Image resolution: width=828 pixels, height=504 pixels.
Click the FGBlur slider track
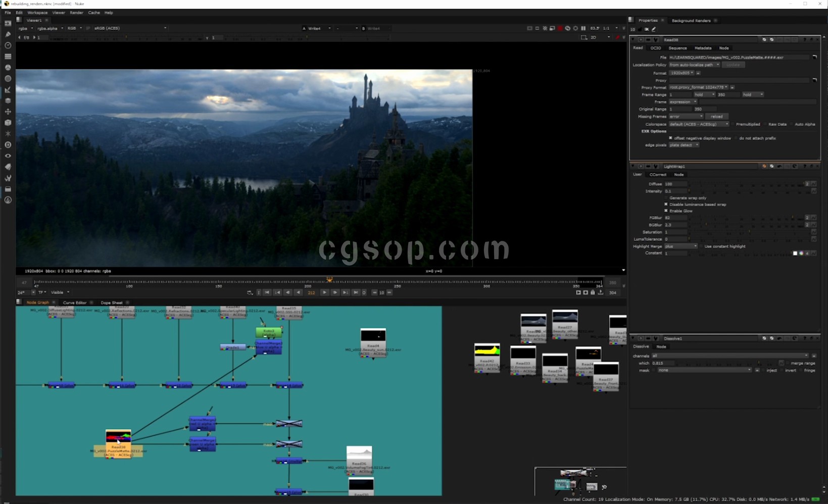point(747,218)
